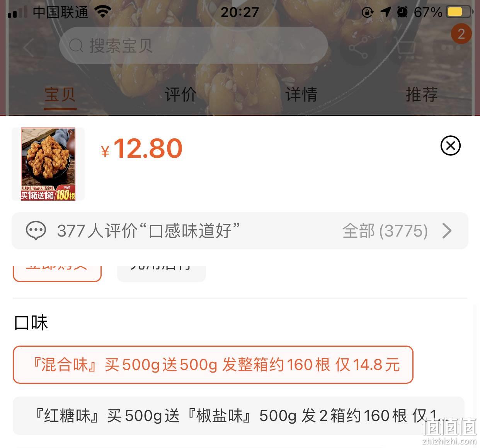Tap the cart badge showing 2
480x448 pixels.
click(x=461, y=34)
